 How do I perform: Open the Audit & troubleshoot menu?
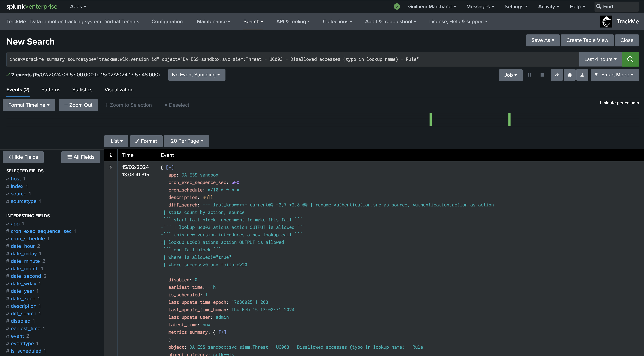point(390,22)
